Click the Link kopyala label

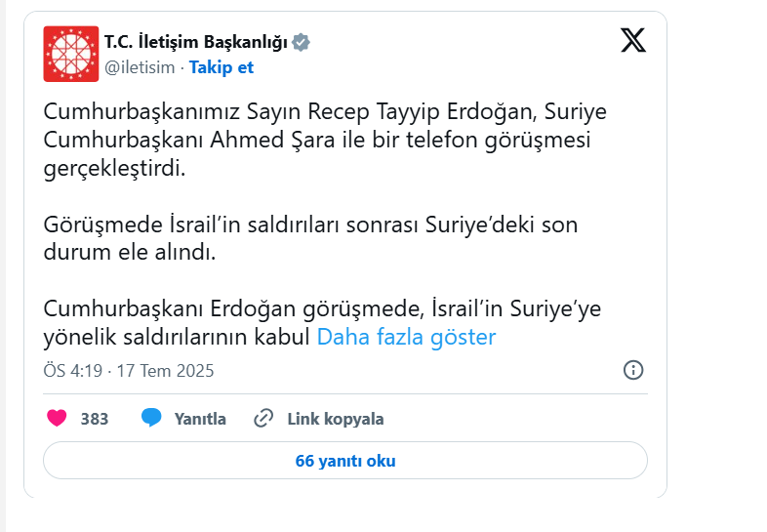[x=336, y=419]
